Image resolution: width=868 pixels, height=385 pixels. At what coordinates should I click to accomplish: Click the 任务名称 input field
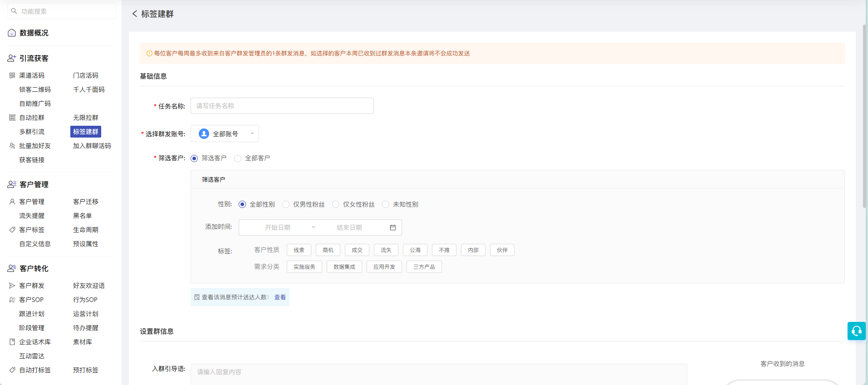pyautogui.click(x=282, y=106)
